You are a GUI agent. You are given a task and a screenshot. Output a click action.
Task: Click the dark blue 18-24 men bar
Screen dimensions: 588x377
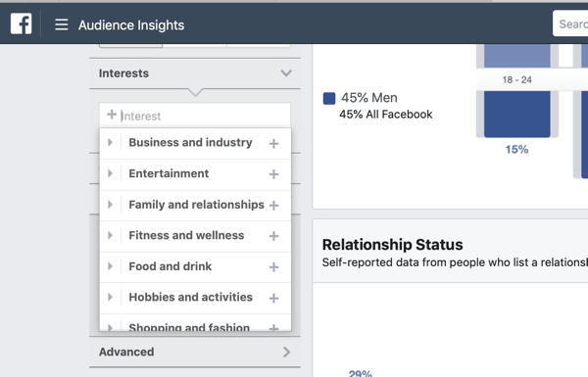click(x=516, y=114)
